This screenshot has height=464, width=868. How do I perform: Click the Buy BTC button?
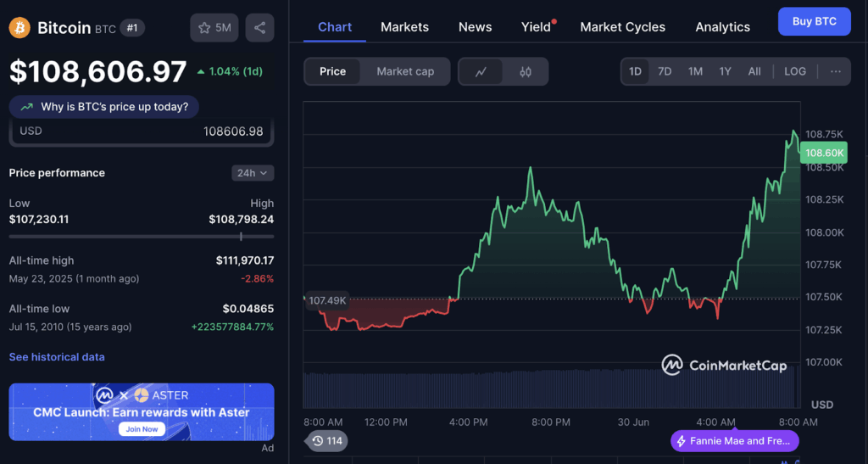[x=814, y=21]
